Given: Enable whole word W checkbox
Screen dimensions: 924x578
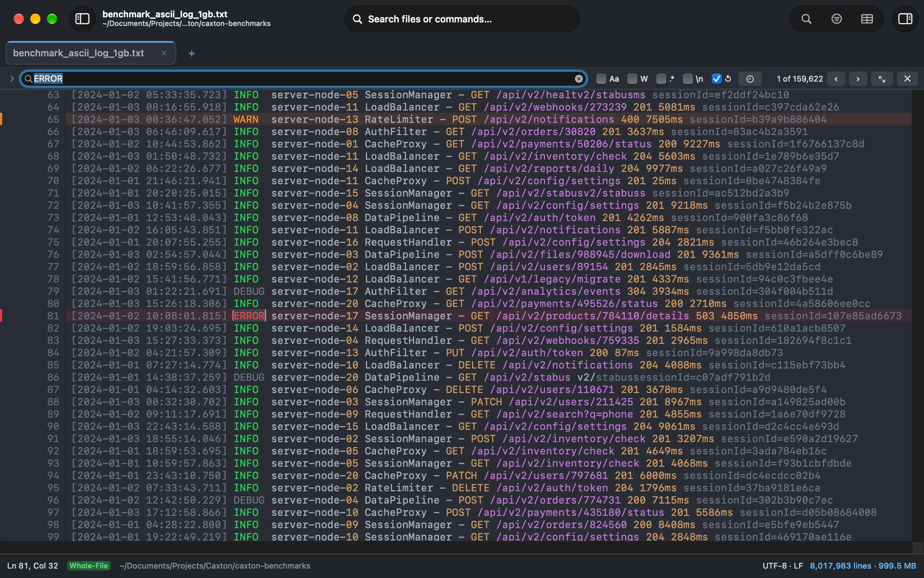Looking at the screenshot, I should pyautogui.click(x=632, y=79).
